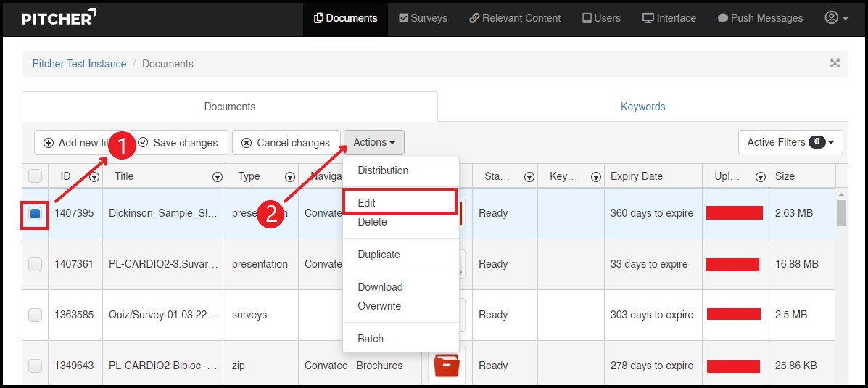Click the vertical scrollbar thumb of the table
This screenshot has width=868, height=388.
(x=840, y=212)
